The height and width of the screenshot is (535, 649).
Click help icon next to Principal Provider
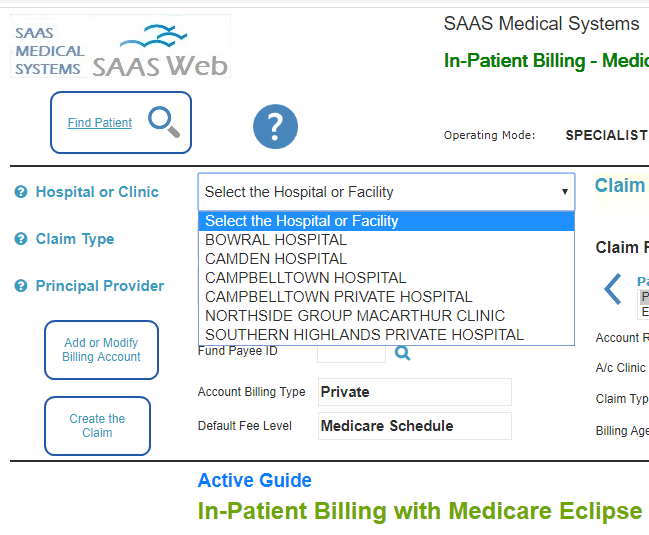click(21, 286)
